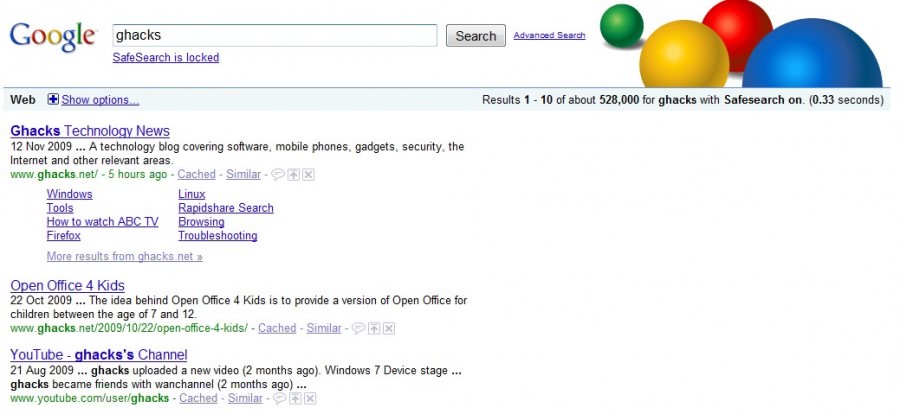Click the Google logo
The height and width of the screenshot is (414, 900).
52,37
